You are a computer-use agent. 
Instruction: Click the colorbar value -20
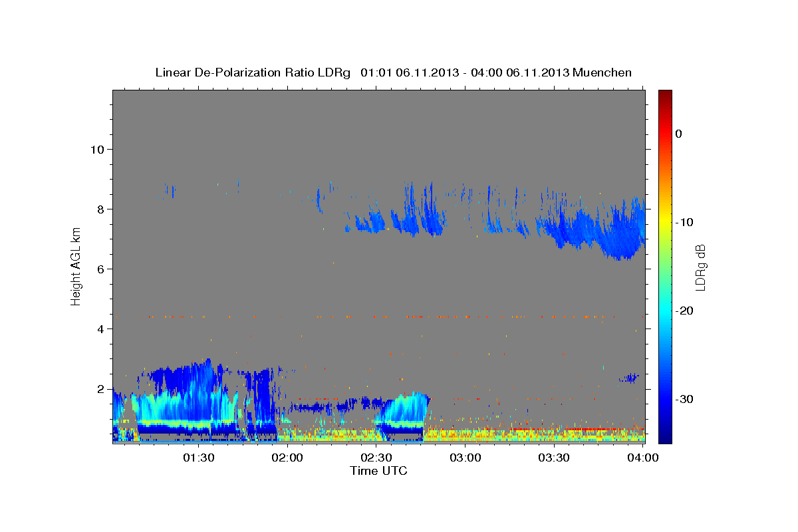point(685,311)
